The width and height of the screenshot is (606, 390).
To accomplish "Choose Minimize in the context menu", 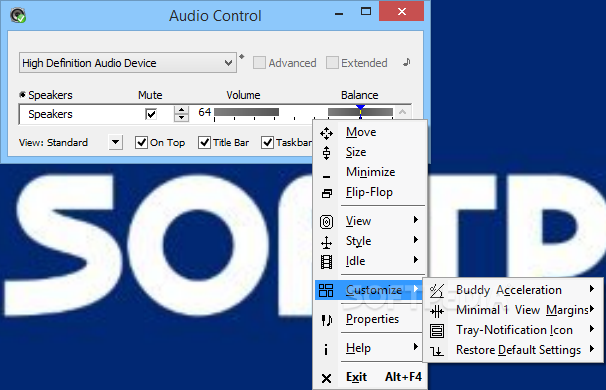I will tap(371, 172).
